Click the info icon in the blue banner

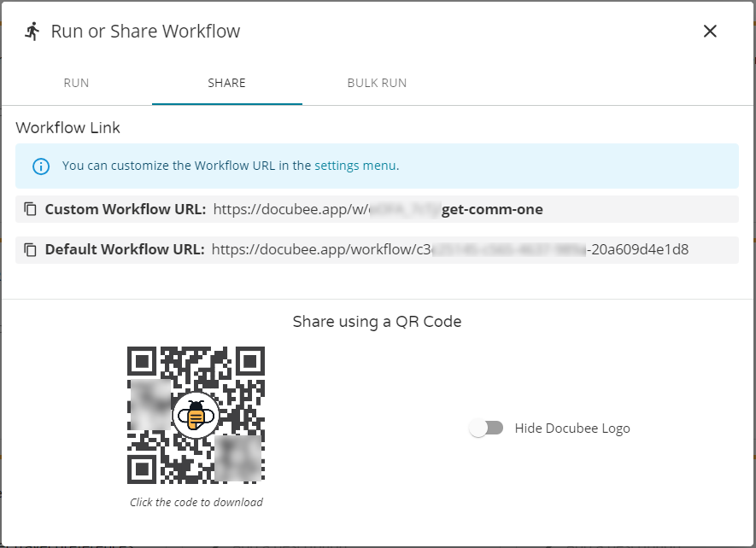click(41, 166)
